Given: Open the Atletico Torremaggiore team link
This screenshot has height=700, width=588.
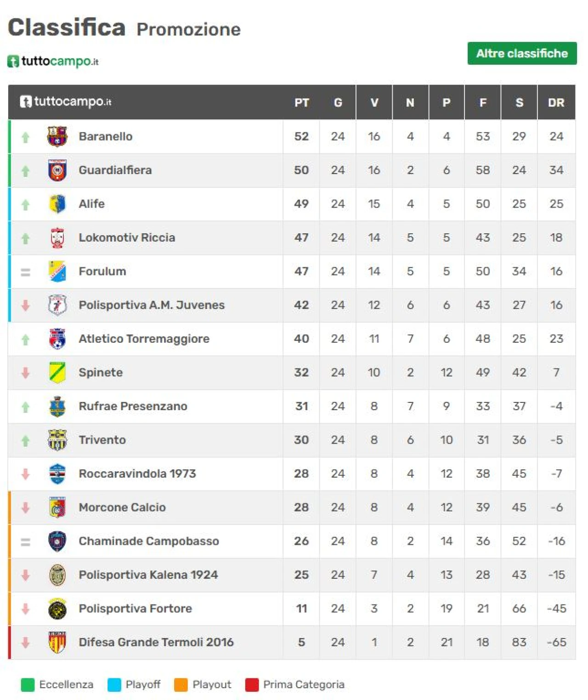Looking at the screenshot, I should click(x=144, y=339).
